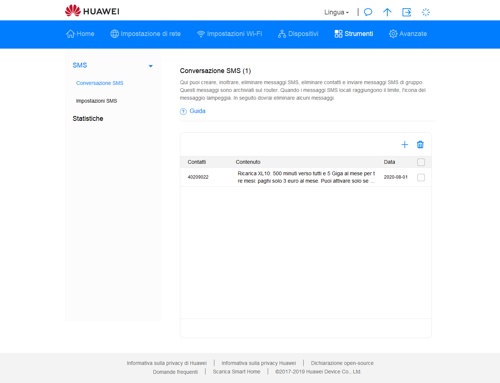Click the plus icon to create new SMS
Image resolution: width=500 pixels, height=383 pixels.
[404, 144]
